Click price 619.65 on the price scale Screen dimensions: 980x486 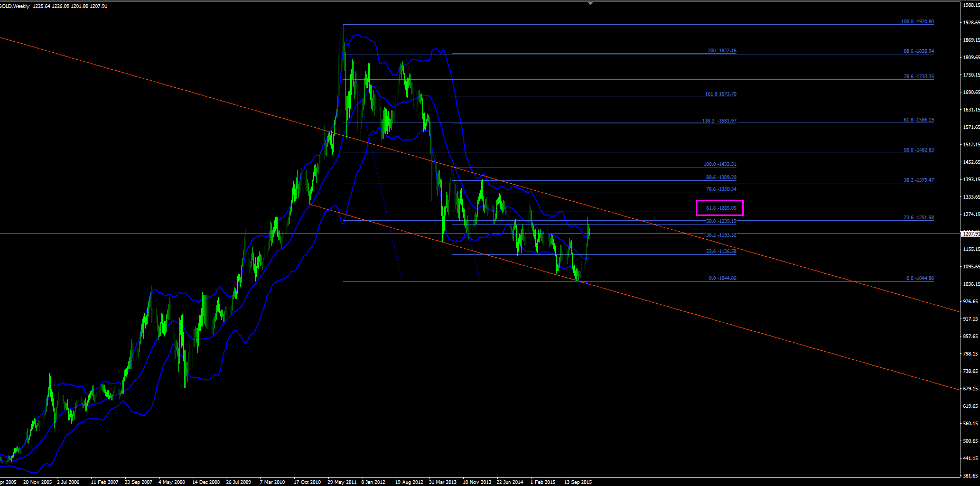[x=972, y=406]
